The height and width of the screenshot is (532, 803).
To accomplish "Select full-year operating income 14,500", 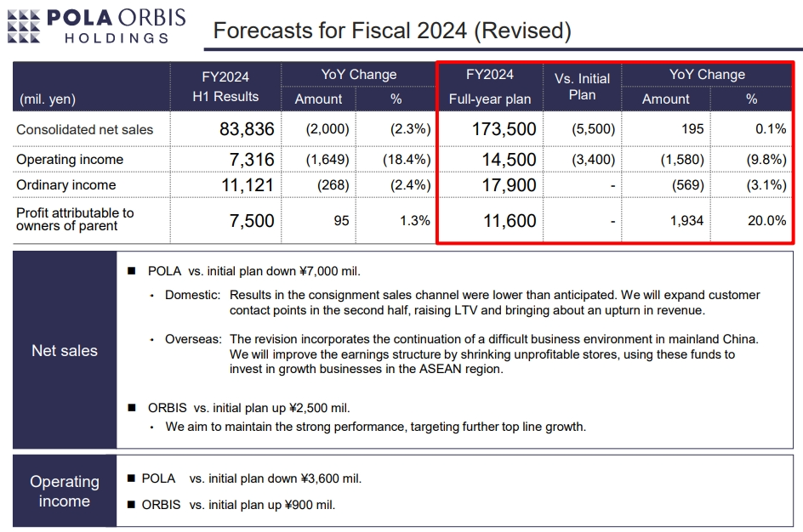I will click(509, 160).
